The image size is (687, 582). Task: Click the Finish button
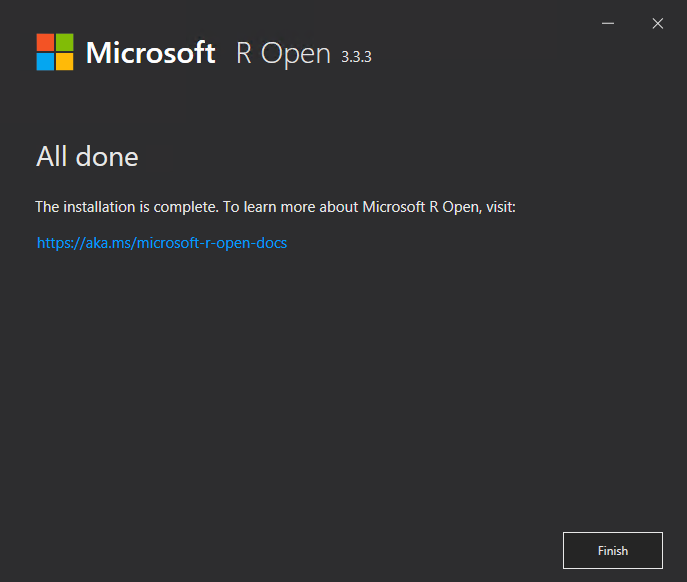(x=613, y=550)
